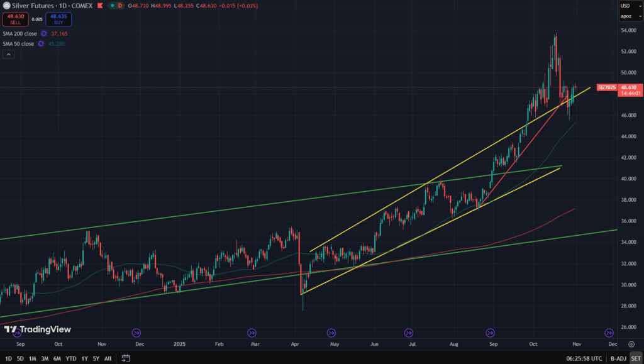This screenshot has width=644, height=364.
Task: Open the USD currency dropdown
Action: (625, 6)
